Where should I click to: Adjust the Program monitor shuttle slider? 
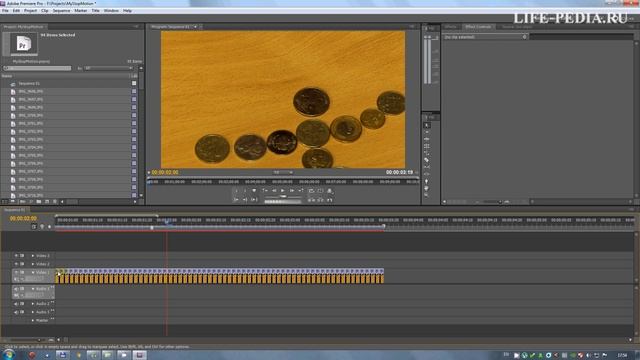tap(283, 196)
